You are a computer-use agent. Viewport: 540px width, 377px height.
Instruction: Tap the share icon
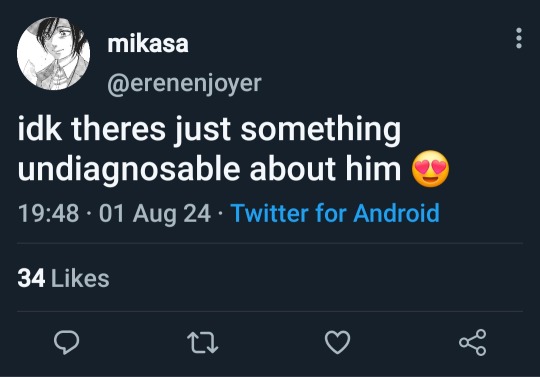click(472, 342)
